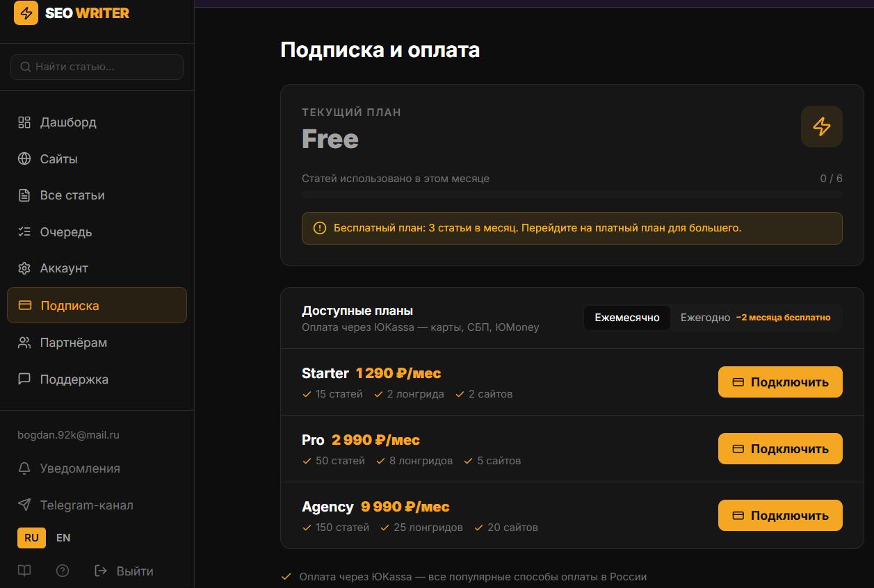Focus the Найти статью search field
874x588 pixels.
click(97, 67)
